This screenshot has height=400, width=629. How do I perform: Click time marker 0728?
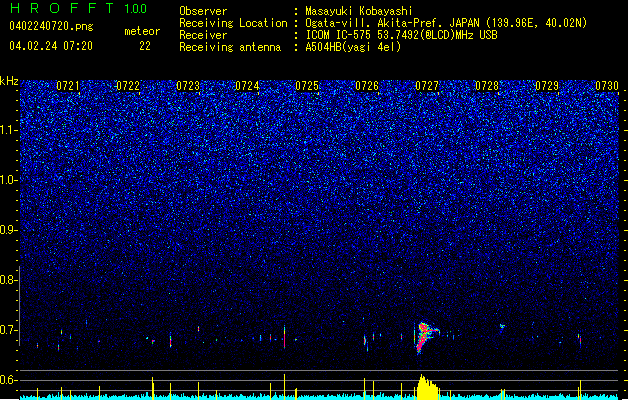(487, 86)
